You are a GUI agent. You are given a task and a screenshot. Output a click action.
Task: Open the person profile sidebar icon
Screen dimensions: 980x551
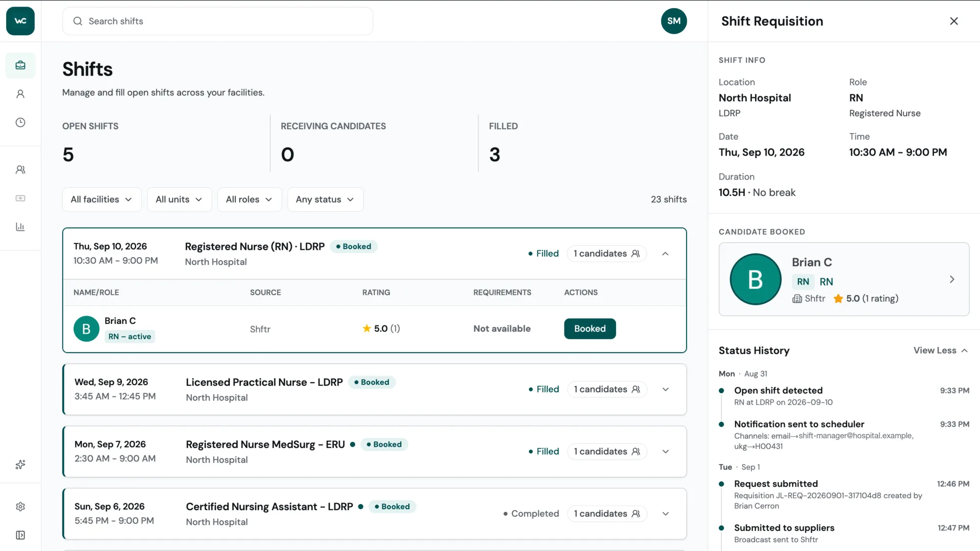tap(20, 94)
